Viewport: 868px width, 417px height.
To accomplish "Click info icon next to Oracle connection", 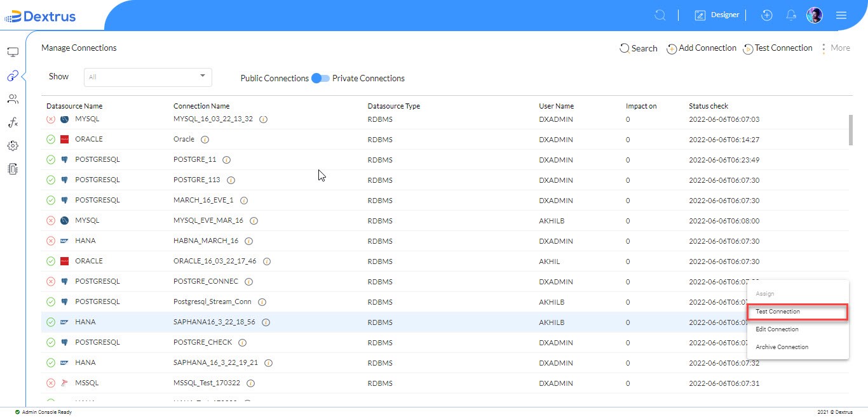I will (205, 140).
